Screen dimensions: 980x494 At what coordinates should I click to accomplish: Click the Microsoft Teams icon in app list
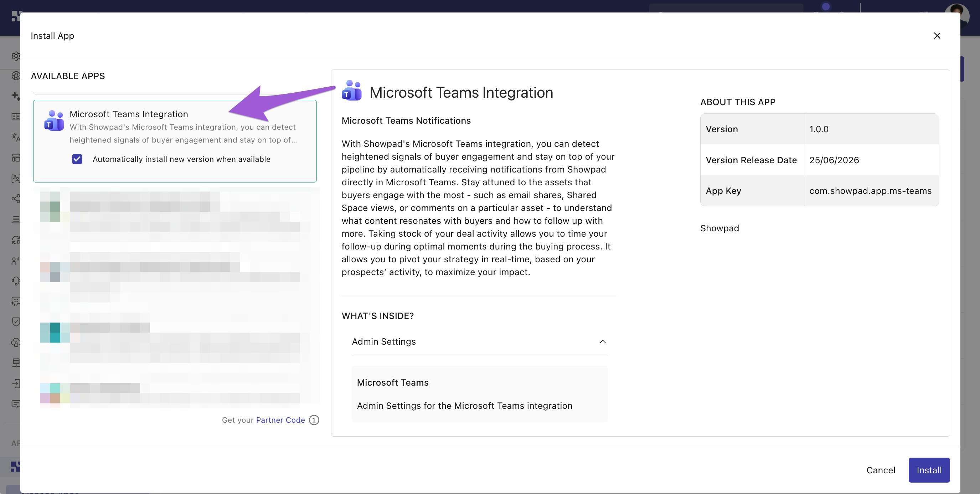(54, 120)
